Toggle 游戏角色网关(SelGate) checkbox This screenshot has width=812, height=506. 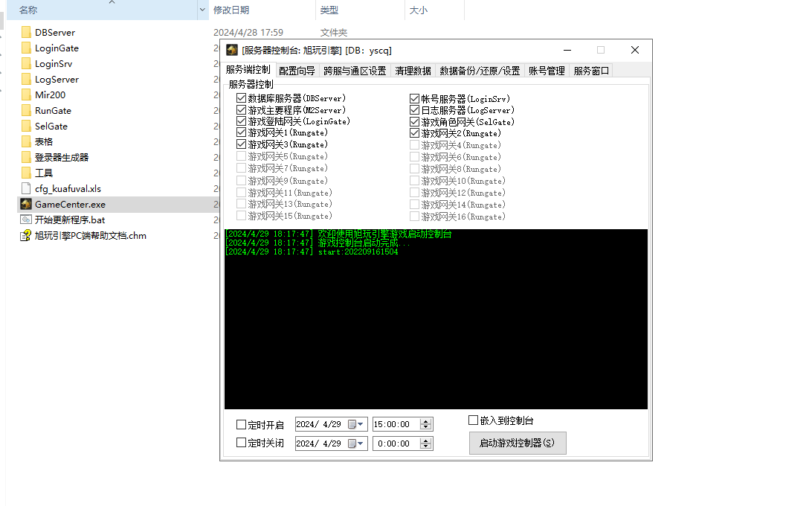click(414, 122)
